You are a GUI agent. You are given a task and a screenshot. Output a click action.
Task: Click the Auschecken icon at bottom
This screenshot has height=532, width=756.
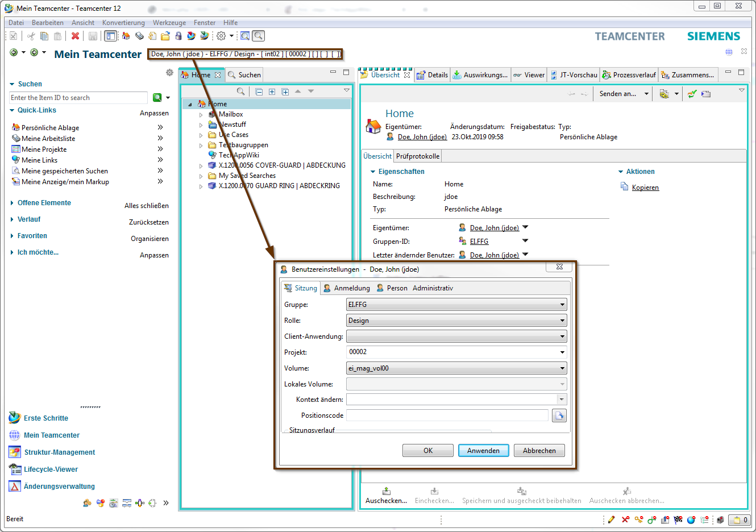(x=387, y=492)
